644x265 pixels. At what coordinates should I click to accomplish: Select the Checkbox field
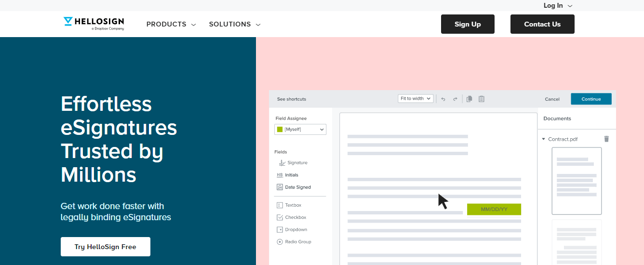point(291,217)
